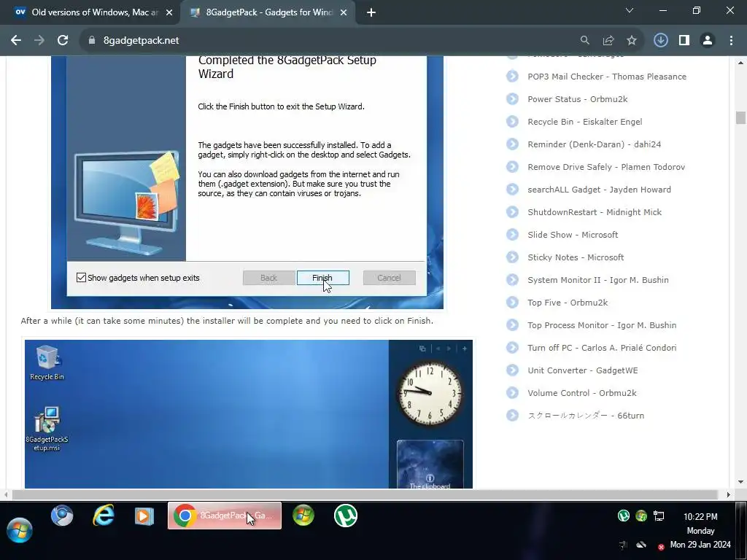The height and width of the screenshot is (560, 747).
Task: Share this page via the share icon
Action: tap(608, 41)
